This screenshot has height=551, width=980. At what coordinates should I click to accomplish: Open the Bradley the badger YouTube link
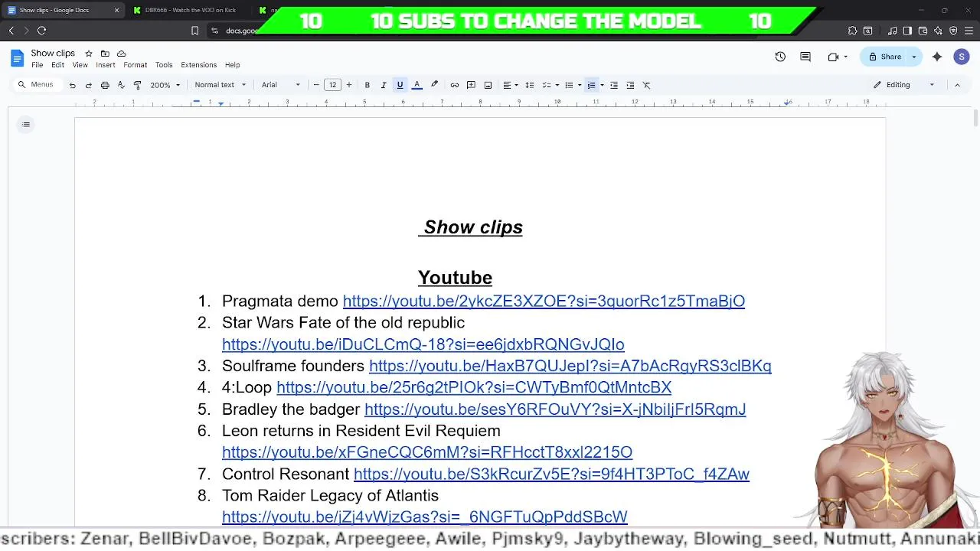[x=555, y=409]
